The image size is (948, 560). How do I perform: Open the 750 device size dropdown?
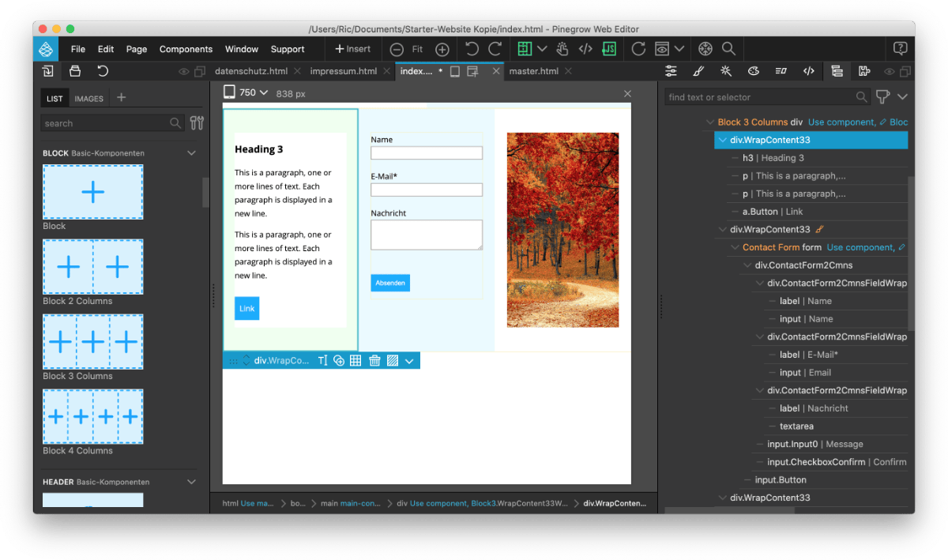(x=246, y=92)
